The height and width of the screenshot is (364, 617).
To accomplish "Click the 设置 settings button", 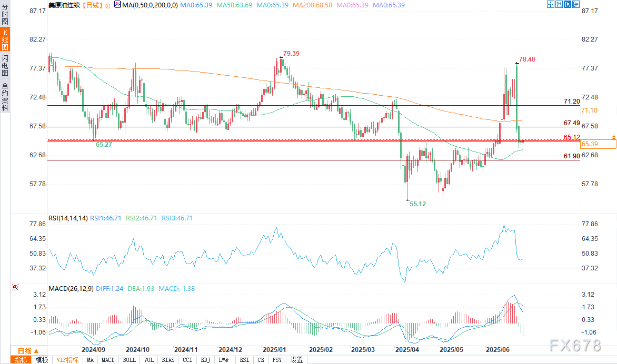I will point(297,360).
